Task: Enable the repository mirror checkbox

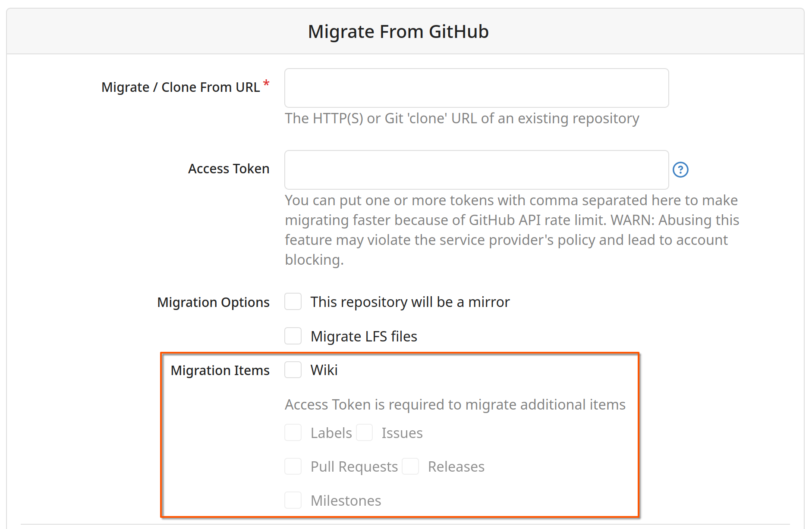Action: [293, 302]
